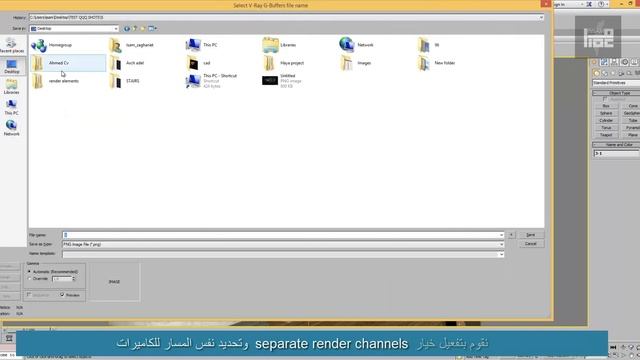The width and height of the screenshot is (640, 360).
Task: Go to Recent places in sidebar
Action: pyautogui.click(x=11, y=45)
